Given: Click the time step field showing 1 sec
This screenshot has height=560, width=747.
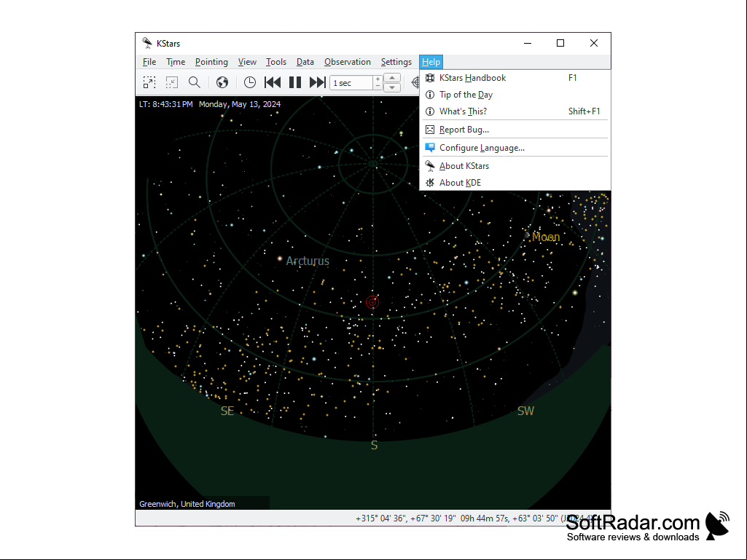Looking at the screenshot, I should click(351, 83).
